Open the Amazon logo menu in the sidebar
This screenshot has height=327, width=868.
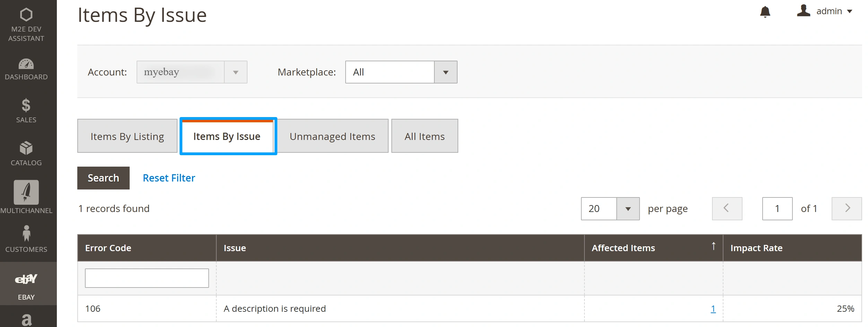[x=26, y=319]
